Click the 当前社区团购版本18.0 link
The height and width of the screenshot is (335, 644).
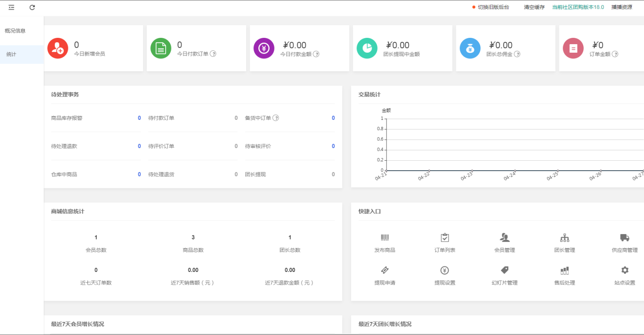tap(578, 7)
